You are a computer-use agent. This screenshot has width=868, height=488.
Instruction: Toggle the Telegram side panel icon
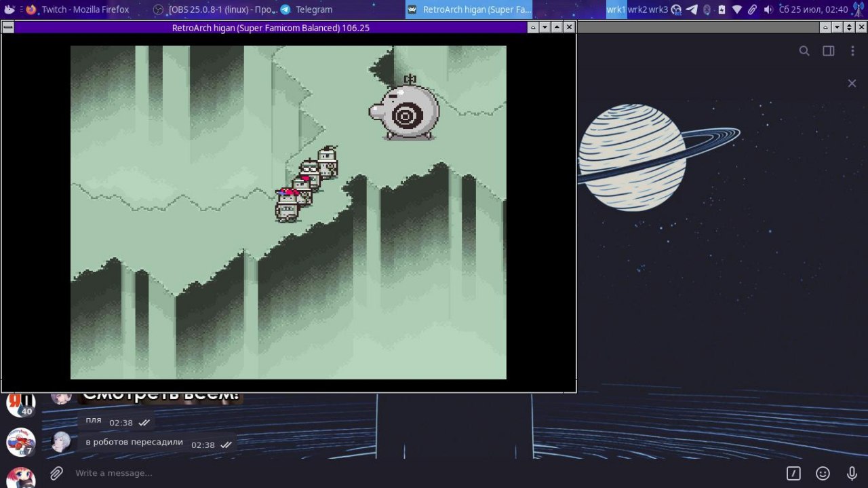828,51
